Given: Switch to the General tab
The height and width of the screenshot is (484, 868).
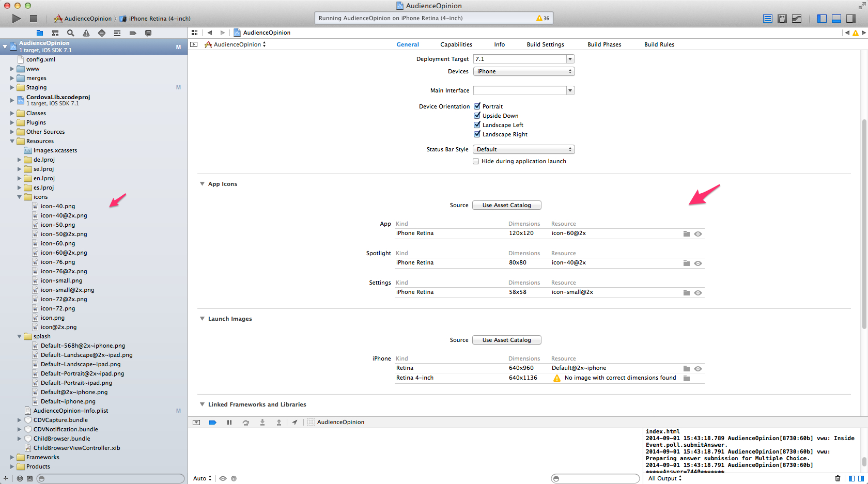Looking at the screenshot, I should tap(408, 44).
